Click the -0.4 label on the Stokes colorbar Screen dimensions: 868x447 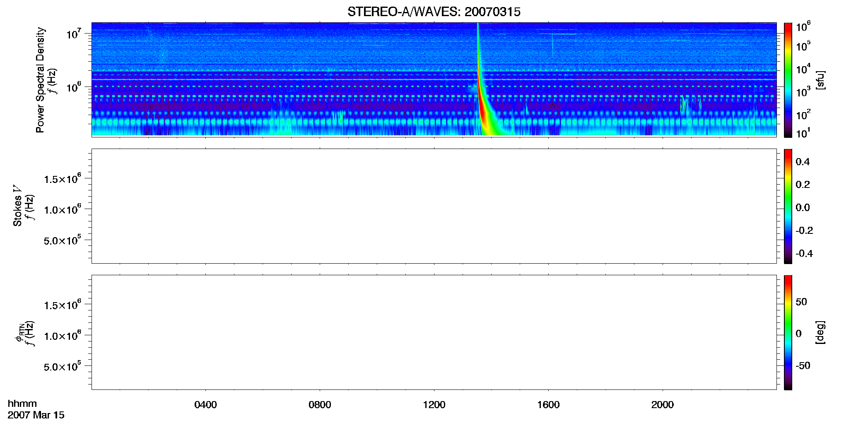point(804,254)
